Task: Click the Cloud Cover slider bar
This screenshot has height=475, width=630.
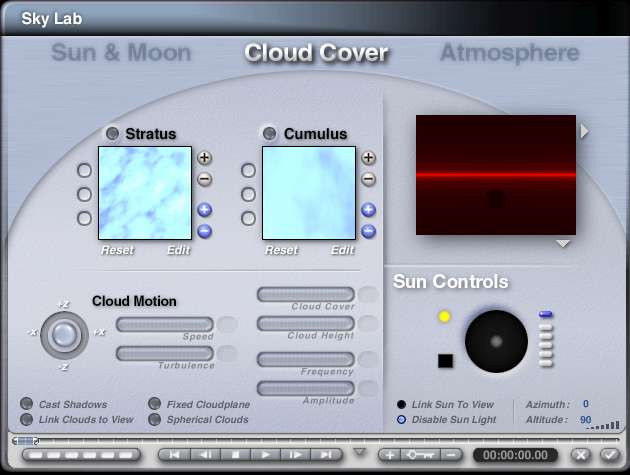Action: coord(306,294)
